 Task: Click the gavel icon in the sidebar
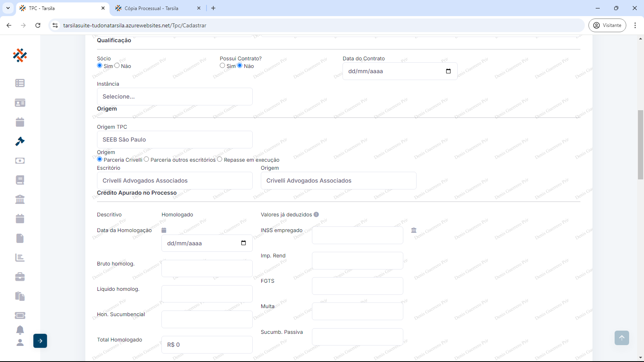[x=20, y=141]
